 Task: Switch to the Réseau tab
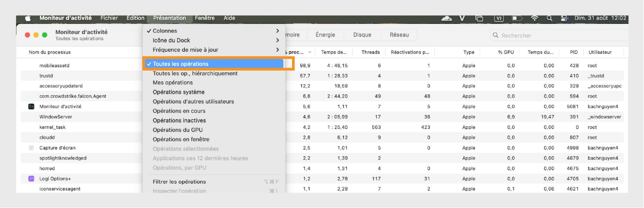click(399, 35)
